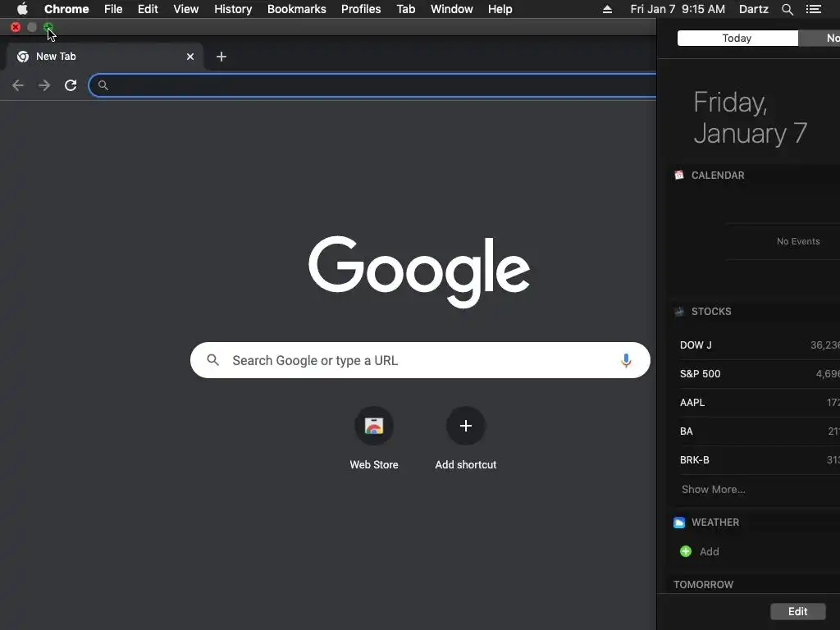This screenshot has width=840, height=630.
Task: Open the Window menu
Action: pos(452,9)
